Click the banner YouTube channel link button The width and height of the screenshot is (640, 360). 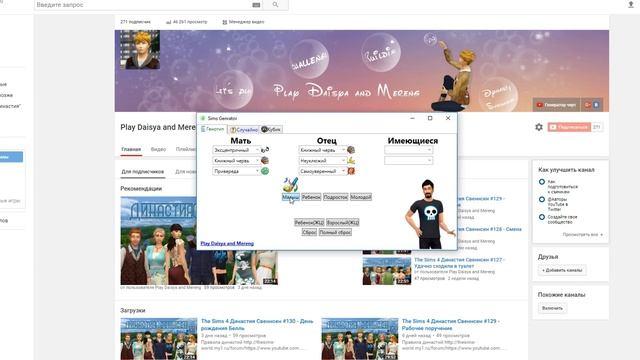coord(556,105)
